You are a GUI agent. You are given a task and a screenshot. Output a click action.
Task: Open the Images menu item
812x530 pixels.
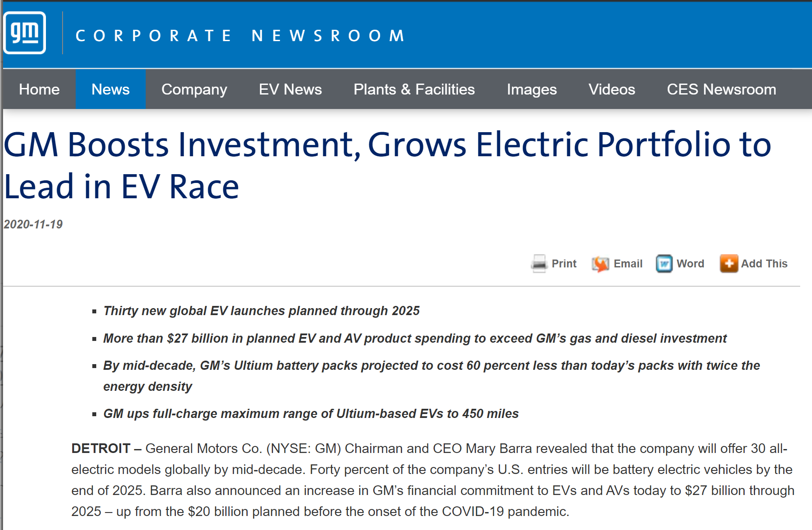(532, 89)
